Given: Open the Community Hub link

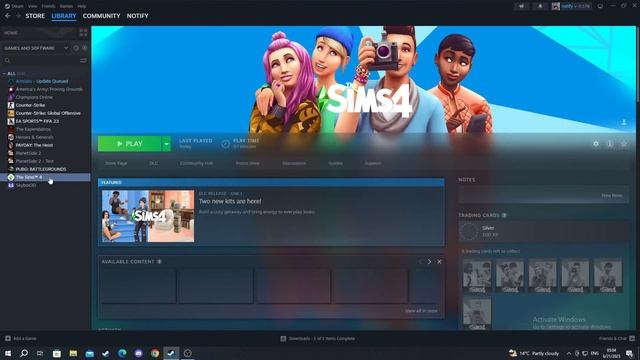Looking at the screenshot, I should (196, 163).
